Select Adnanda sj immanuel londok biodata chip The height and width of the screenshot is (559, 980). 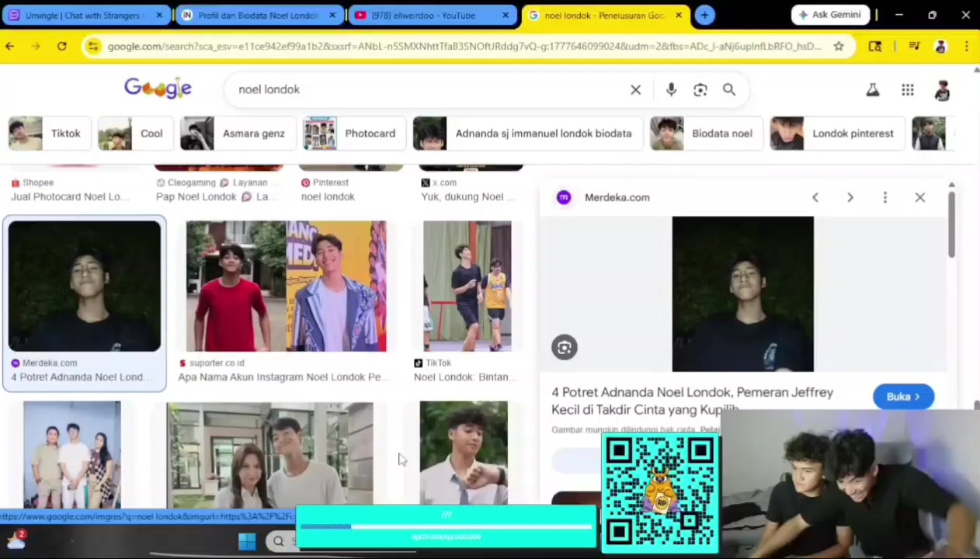point(527,134)
